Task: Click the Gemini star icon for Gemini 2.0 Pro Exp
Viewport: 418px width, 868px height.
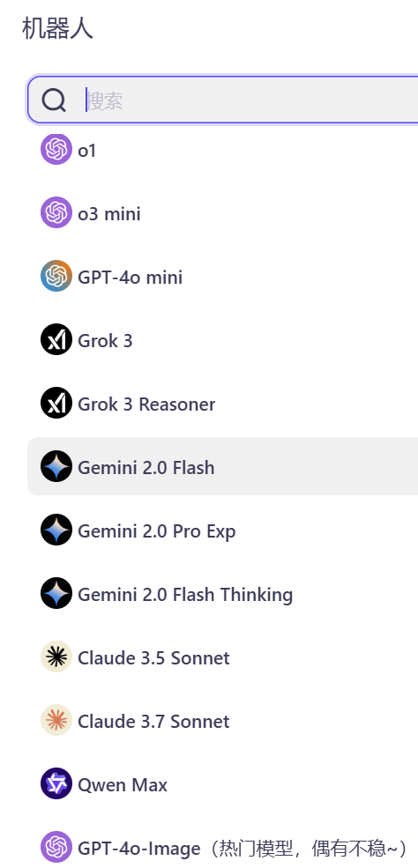Action: tap(56, 530)
